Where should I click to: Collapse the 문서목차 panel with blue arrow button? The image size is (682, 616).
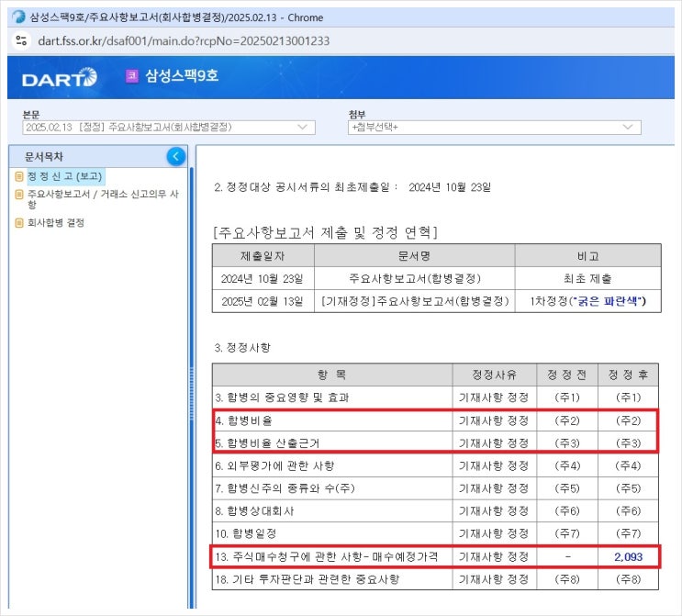(x=175, y=157)
